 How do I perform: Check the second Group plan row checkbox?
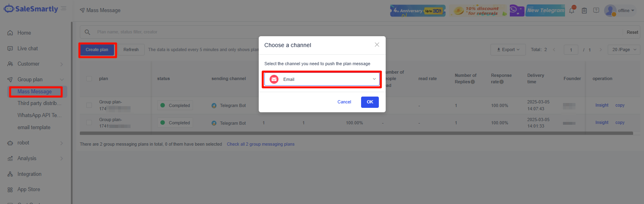coord(89,122)
